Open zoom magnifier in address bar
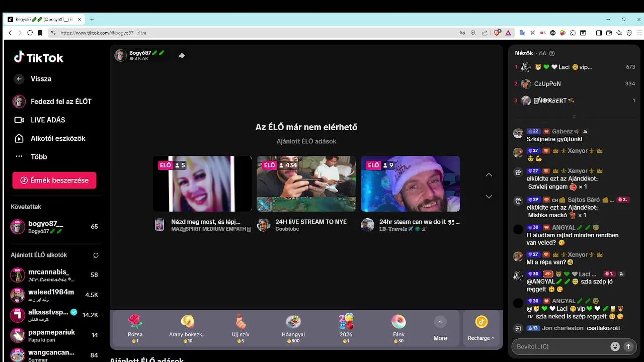The image size is (644, 362). (x=473, y=33)
